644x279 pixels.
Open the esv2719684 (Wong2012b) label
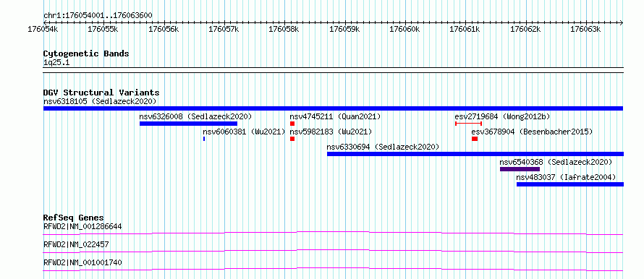click(502, 116)
